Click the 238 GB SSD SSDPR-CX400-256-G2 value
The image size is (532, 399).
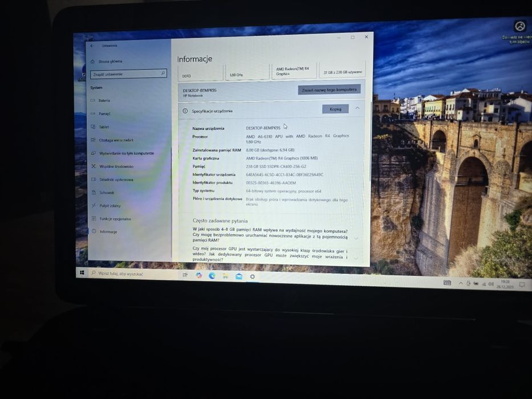[x=276, y=166]
